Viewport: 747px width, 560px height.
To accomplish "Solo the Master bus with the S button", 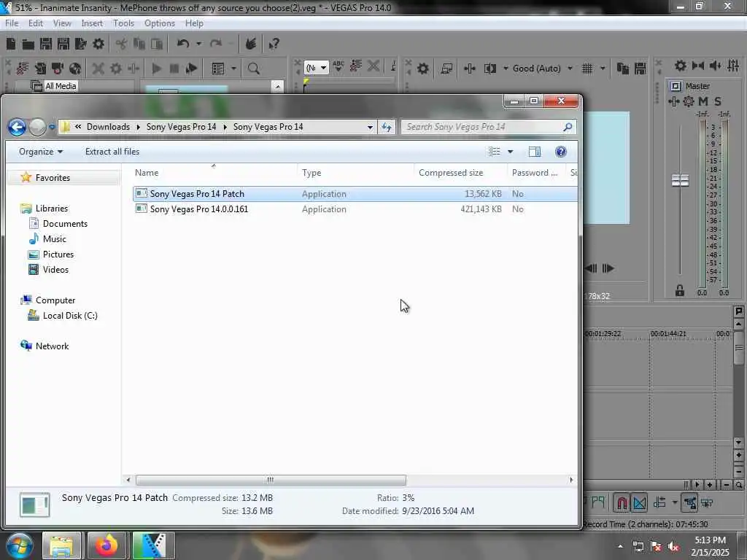I will (718, 101).
